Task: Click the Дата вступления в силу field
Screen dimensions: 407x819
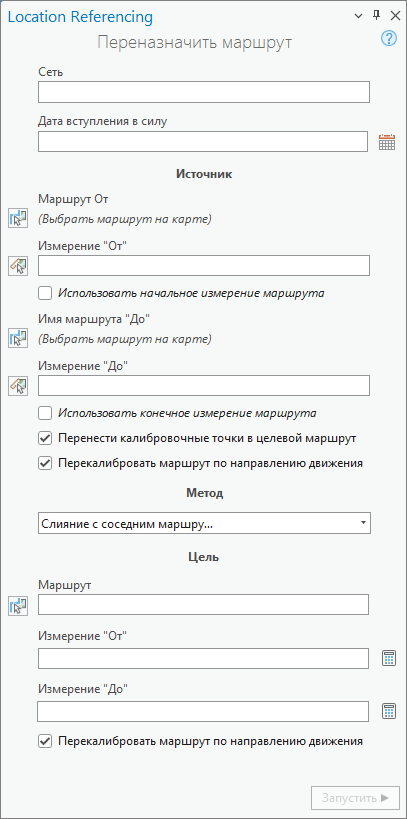Action: pos(203,142)
